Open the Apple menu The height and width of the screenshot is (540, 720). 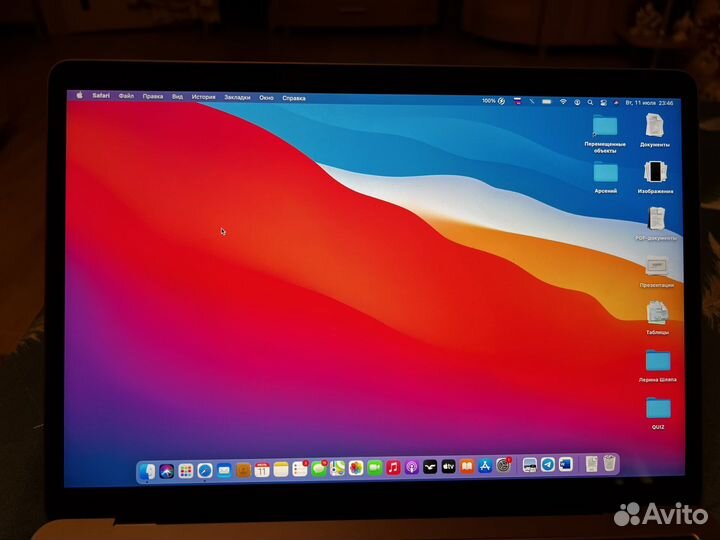(x=79, y=95)
